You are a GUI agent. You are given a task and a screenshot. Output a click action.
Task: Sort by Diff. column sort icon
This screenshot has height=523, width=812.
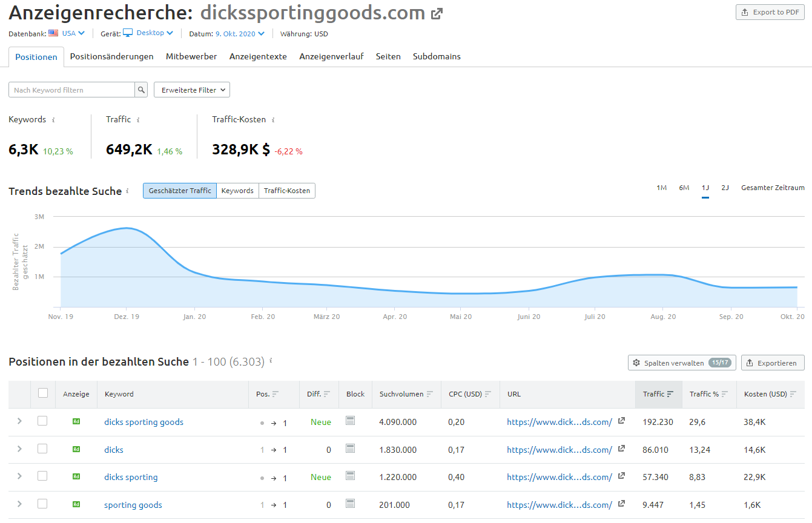327,394
